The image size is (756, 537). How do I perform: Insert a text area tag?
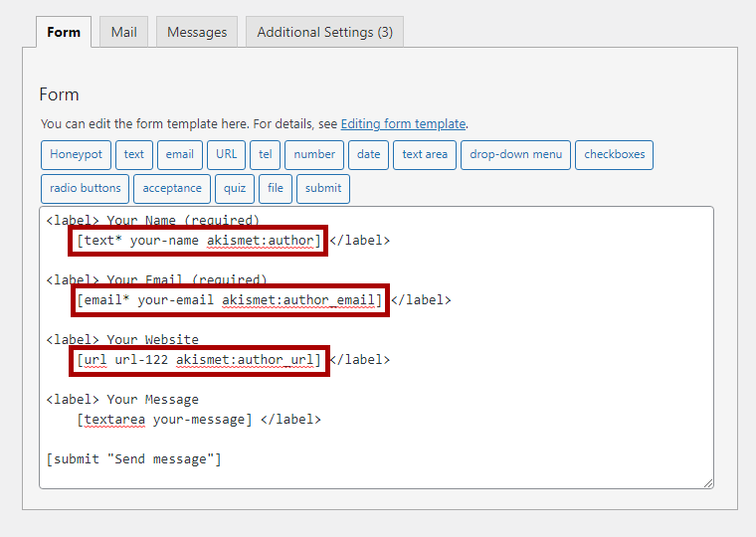(425, 155)
